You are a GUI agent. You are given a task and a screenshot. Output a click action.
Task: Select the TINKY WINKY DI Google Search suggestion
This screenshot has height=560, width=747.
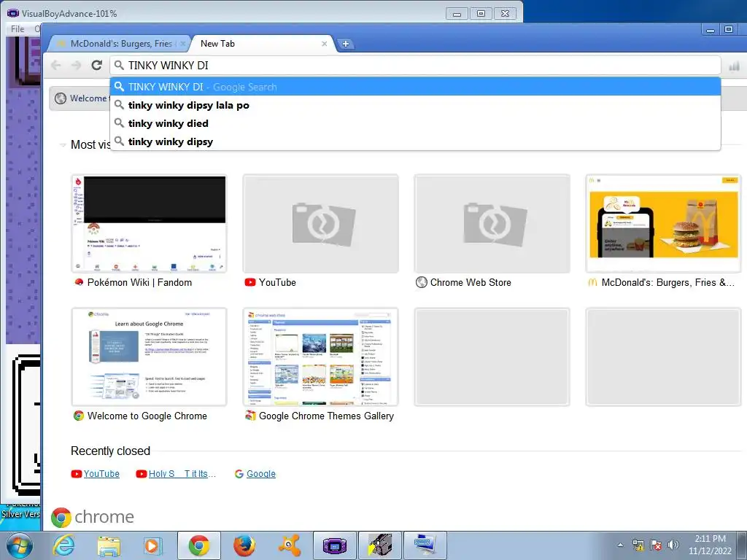(415, 87)
